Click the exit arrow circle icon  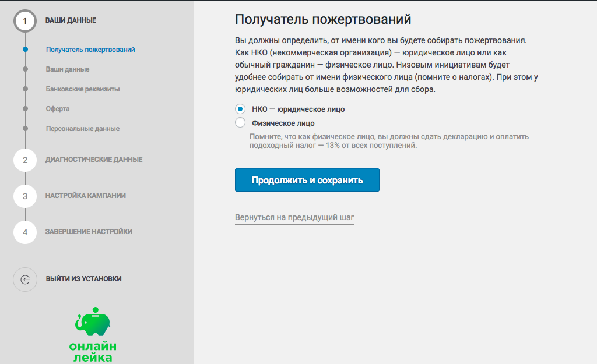tap(25, 279)
